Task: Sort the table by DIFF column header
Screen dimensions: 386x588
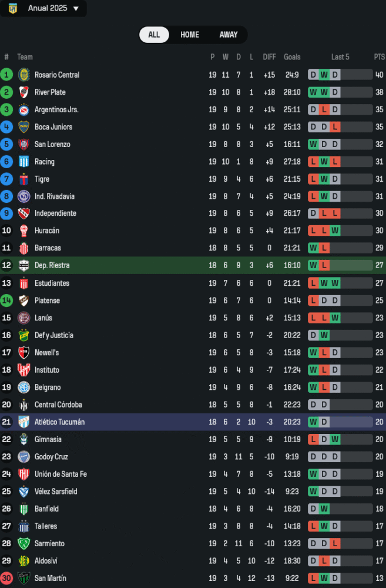Action: 269,57
